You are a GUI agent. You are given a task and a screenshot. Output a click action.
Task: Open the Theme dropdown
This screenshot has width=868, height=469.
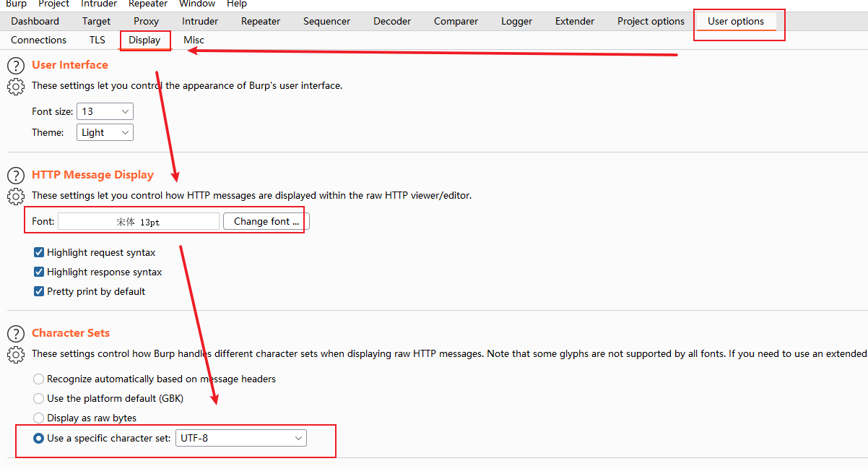105,132
